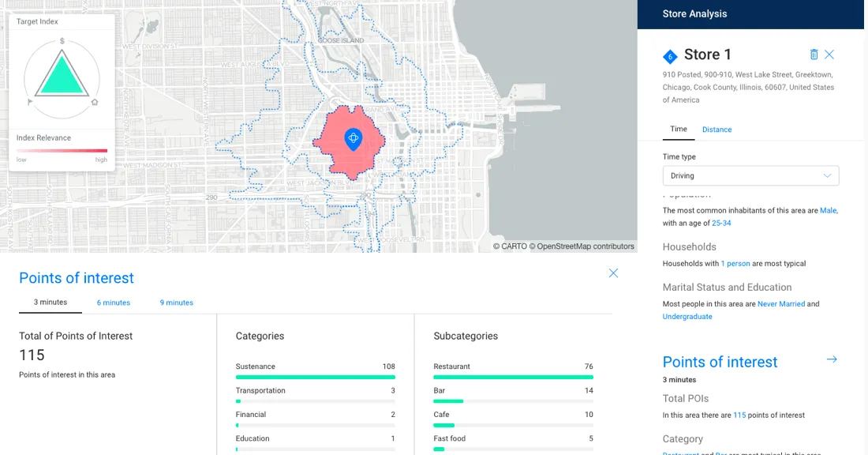This screenshot has height=455, width=868.
Task: Select the 3 minutes tab
Action: (50, 303)
